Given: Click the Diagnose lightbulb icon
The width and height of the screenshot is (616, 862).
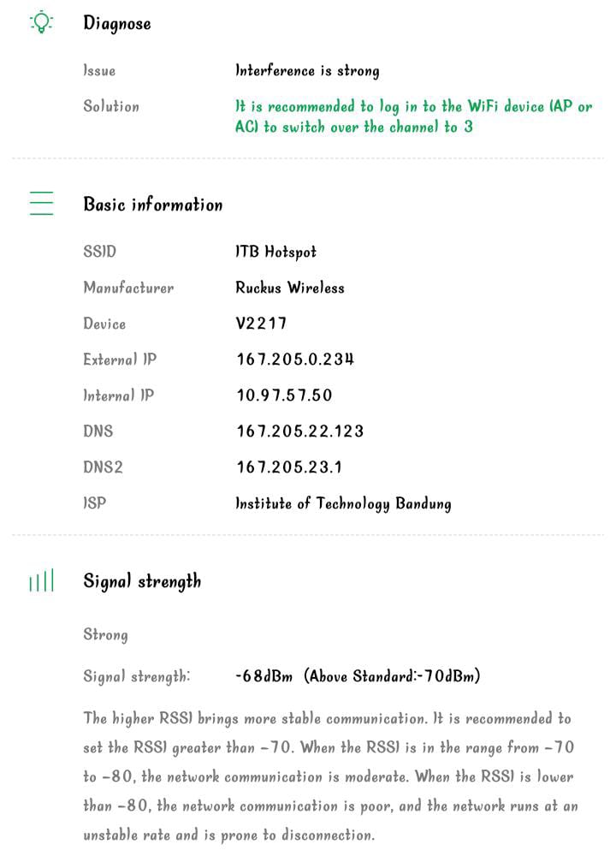Looking at the screenshot, I should pyautogui.click(x=41, y=23).
